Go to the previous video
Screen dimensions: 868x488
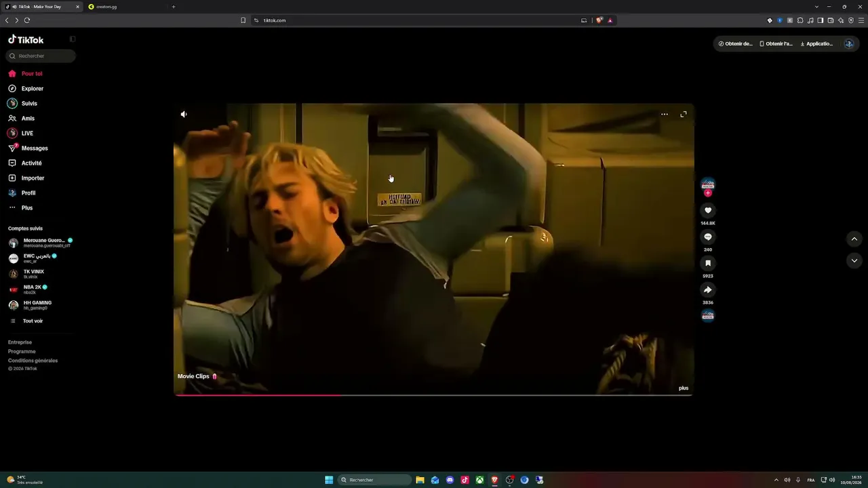tap(854, 239)
